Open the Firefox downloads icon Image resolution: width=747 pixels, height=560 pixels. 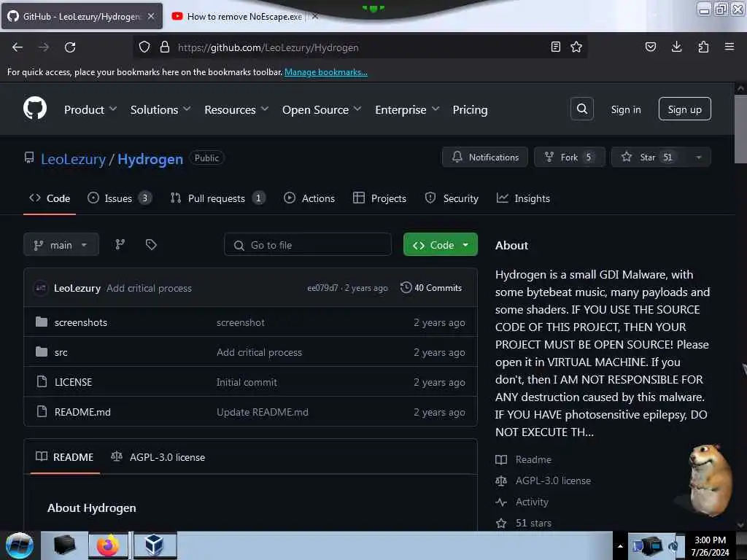tap(676, 47)
